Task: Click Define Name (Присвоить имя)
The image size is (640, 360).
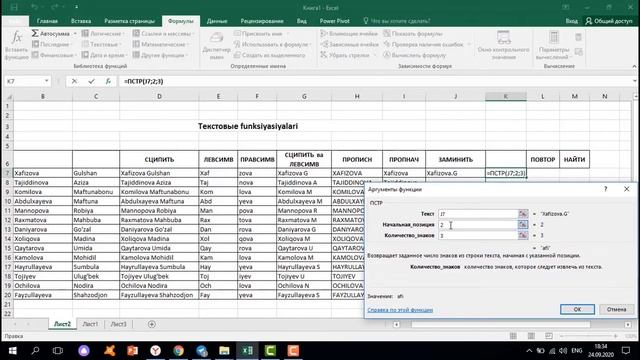Action: (x=260, y=33)
